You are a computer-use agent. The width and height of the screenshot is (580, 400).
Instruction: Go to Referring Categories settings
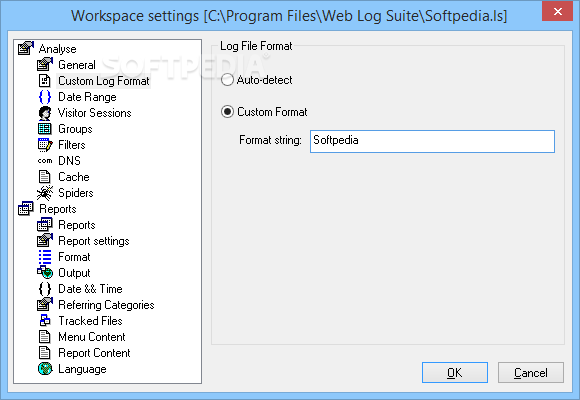106,305
